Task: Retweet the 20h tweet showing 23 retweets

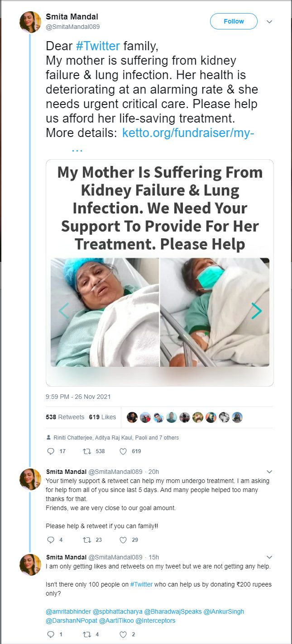Action: coord(86,540)
